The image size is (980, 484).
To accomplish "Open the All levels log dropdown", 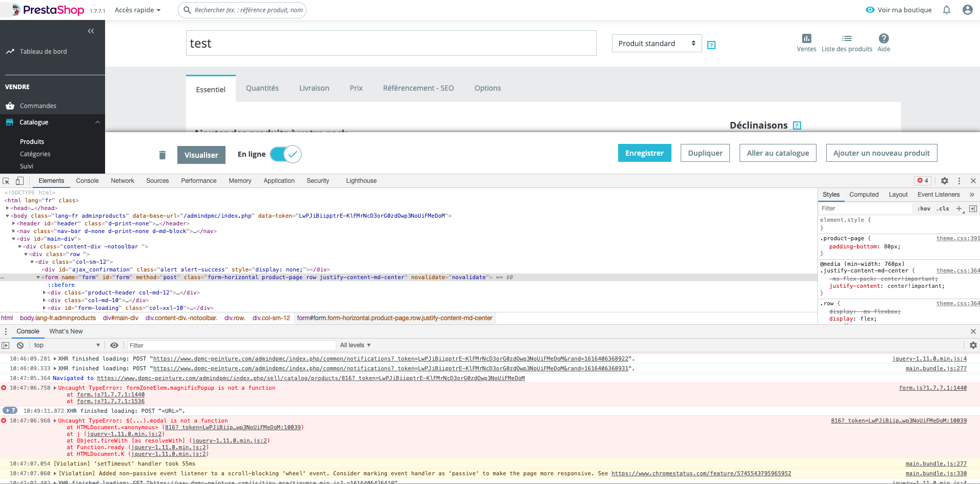I will 355,346.
